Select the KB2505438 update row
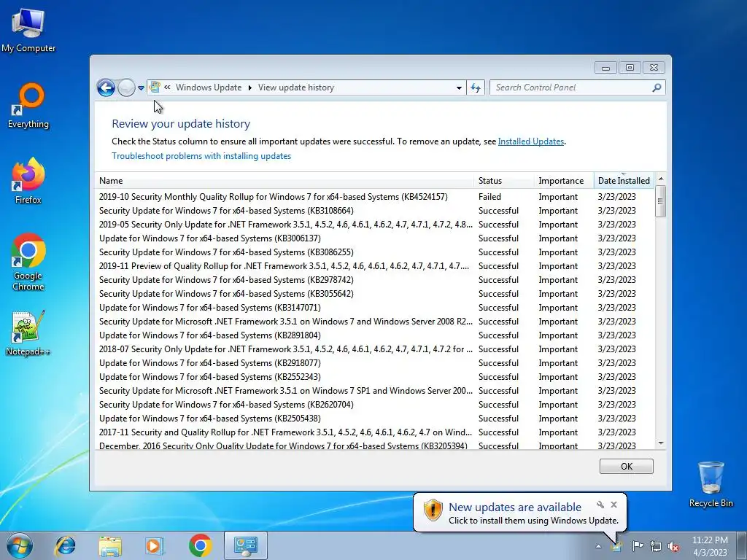747x560 pixels. coord(375,418)
